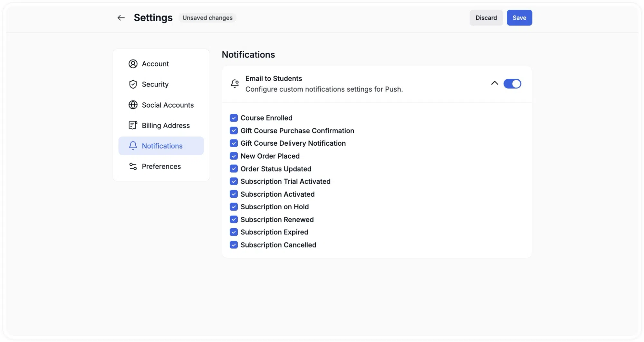This screenshot has width=644, height=342.
Task: Uncheck Order Status Updated checkbox
Action: (234, 169)
